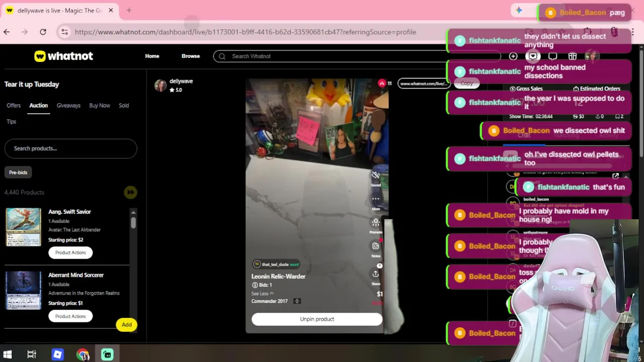The height and width of the screenshot is (362, 644).
Task: Open the gift rewards icon in header
Action: pos(572,56)
